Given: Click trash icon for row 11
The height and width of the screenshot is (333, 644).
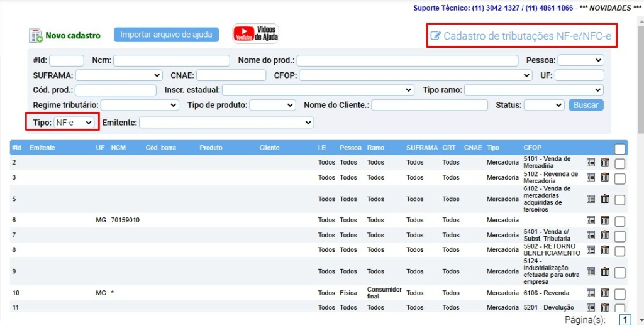Looking at the screenshot, I should [x=604, y=308].
